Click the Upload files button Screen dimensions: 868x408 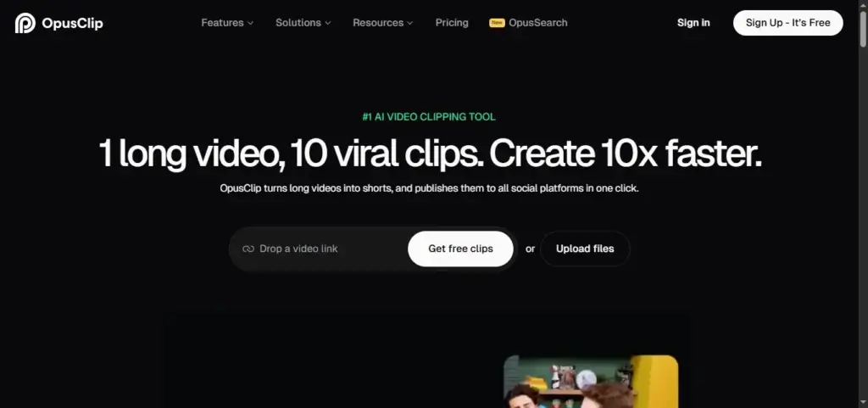click(x=585, y=249)
